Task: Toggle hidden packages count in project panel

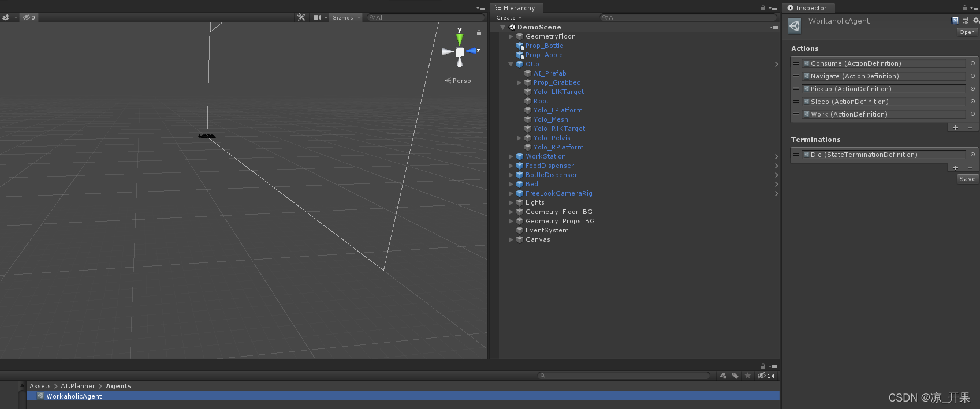Action: (766, 376)
